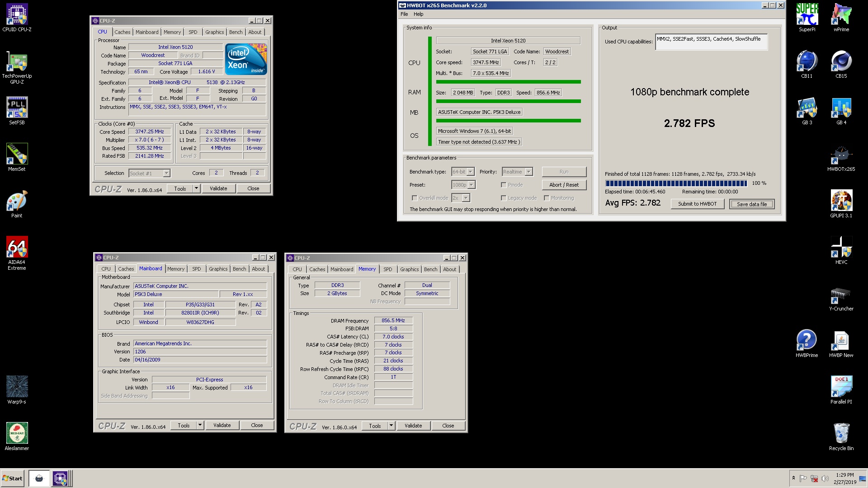Open HWBOTx265 desktop icon
Image resolution: width=868 pixels, height=488 pixels.
pyautogui.click(x=841, y=158)
